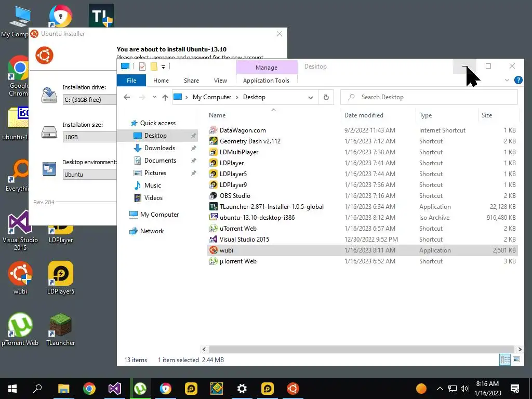Open the taskbar Search magnifier
The image size is (532, 399).
tap(37, 389)
